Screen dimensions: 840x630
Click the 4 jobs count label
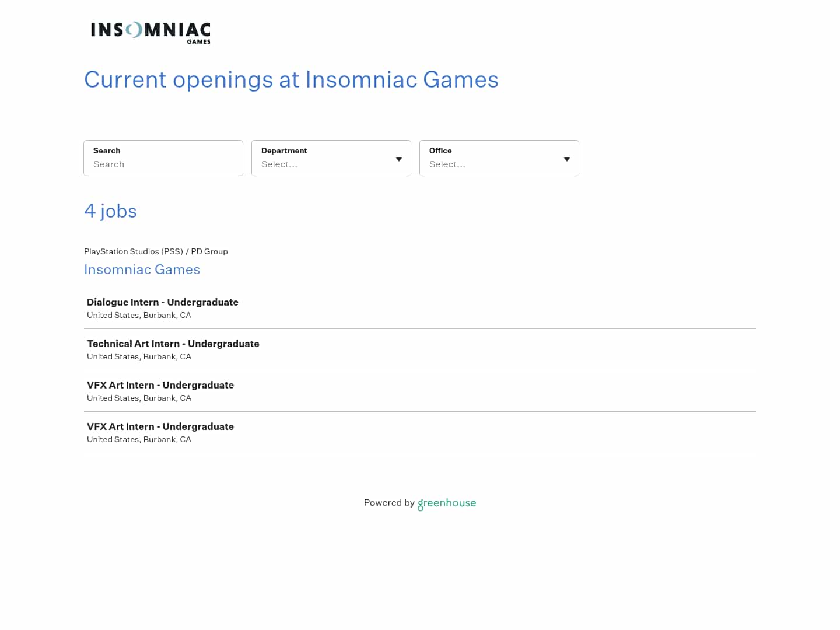click(110, 211)
